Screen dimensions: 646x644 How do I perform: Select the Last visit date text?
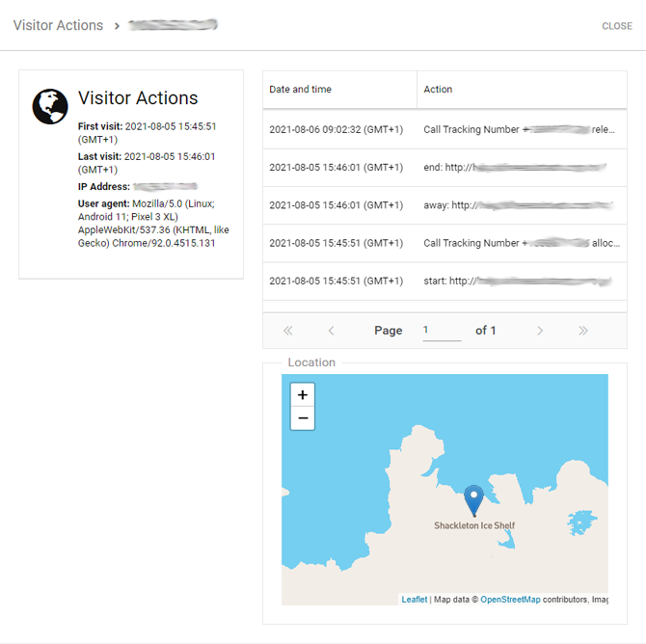(147, 163)
